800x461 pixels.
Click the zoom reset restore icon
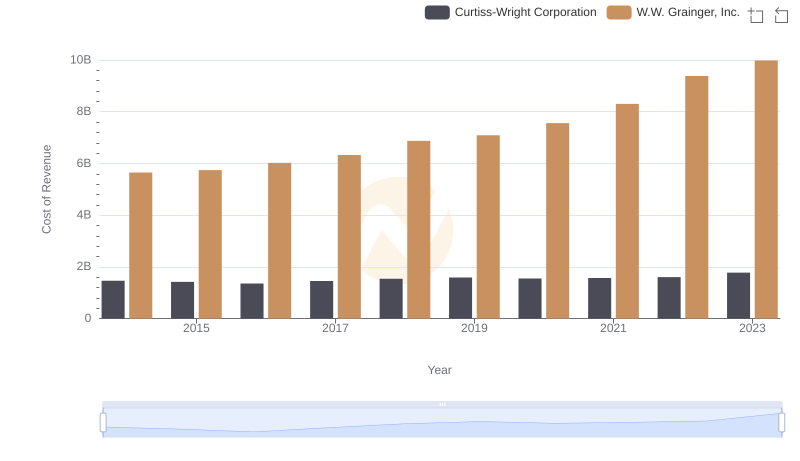click(781, 15)
